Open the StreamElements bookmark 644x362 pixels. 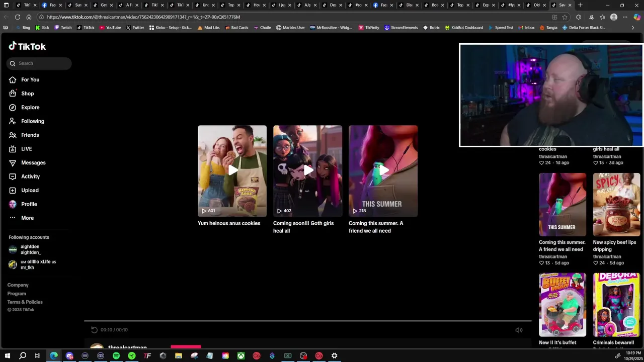(x=401, y=28)
